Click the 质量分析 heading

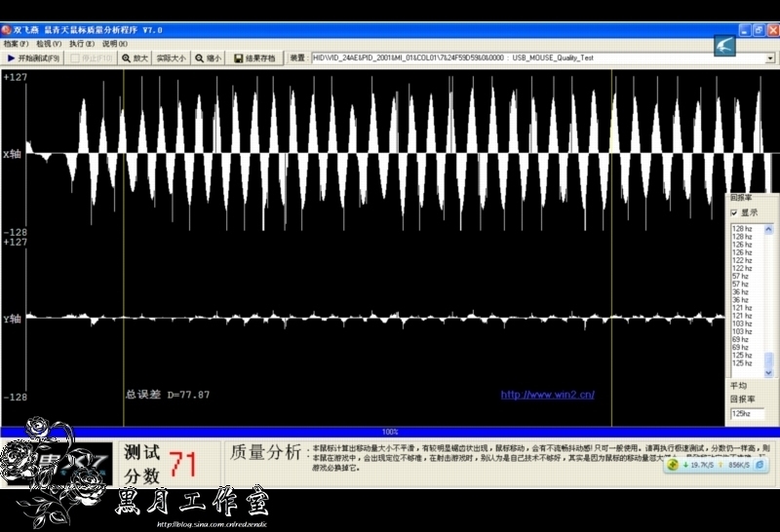click(265, 452)
